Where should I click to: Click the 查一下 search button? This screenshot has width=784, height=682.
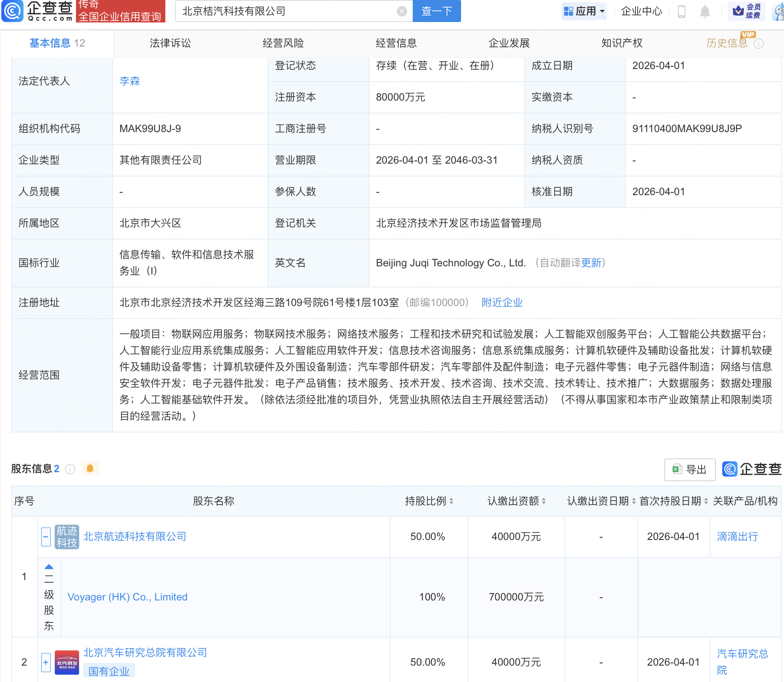pyautogui.click(x=436, y=11)
